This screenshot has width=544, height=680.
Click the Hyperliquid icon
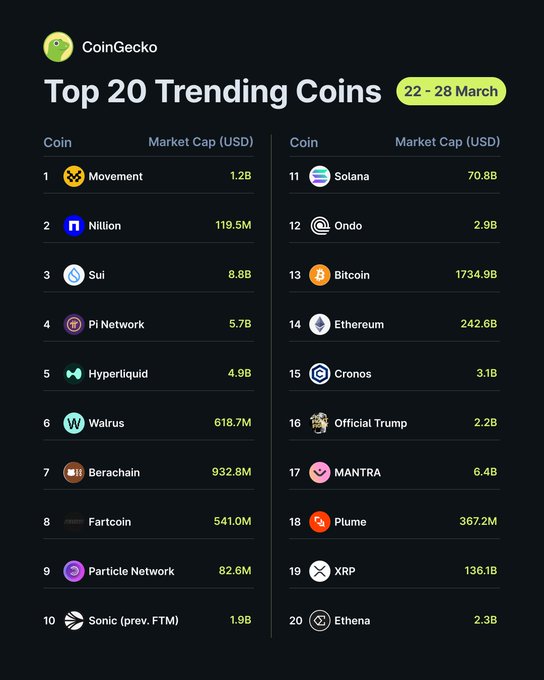[74, 374]
